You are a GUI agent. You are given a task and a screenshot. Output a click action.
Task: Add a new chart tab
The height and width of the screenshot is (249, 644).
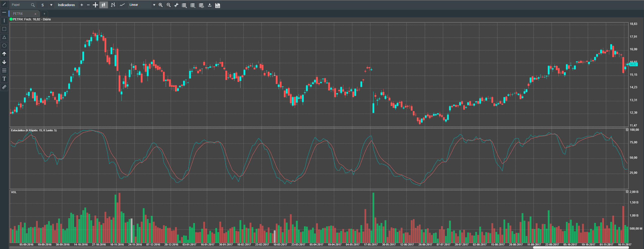(x=44, y=14)
